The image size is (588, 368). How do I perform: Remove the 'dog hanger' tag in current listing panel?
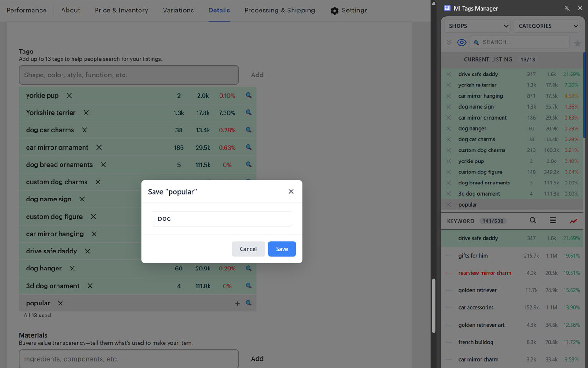[449, 129]
